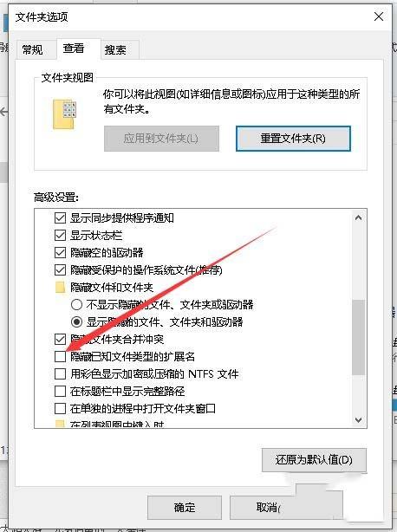Toggle 隐藏受保护的操作系统文件 checkbox
The image size is (397, 532).
click(x=60, y=270)
